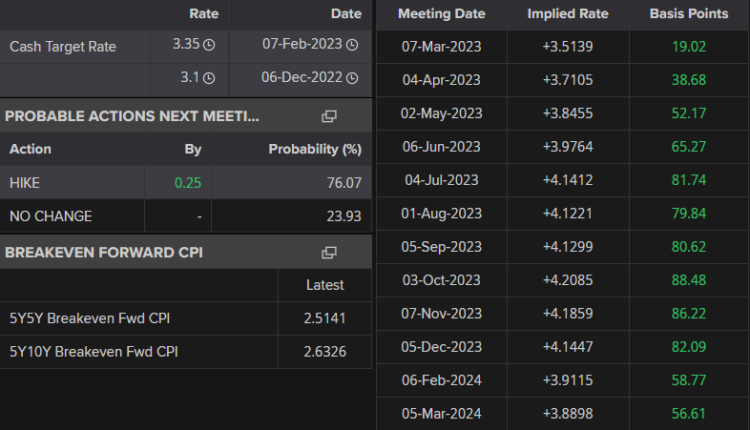Sort by the Implied Rate column header

[x=567, y=14]
